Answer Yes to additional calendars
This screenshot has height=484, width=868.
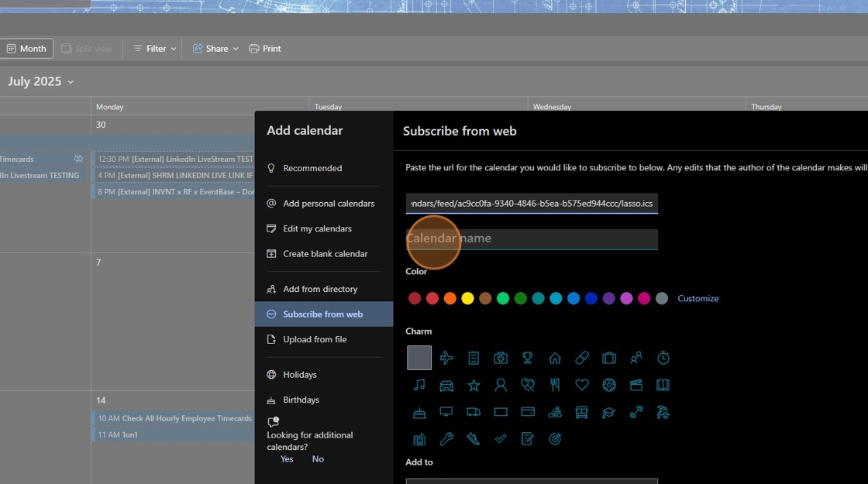point(287,459)
